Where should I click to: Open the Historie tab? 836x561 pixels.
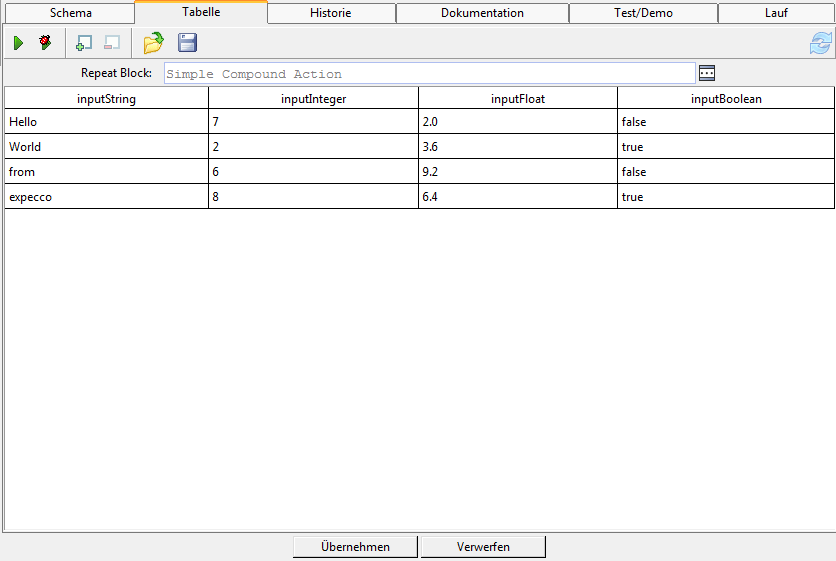331,13
